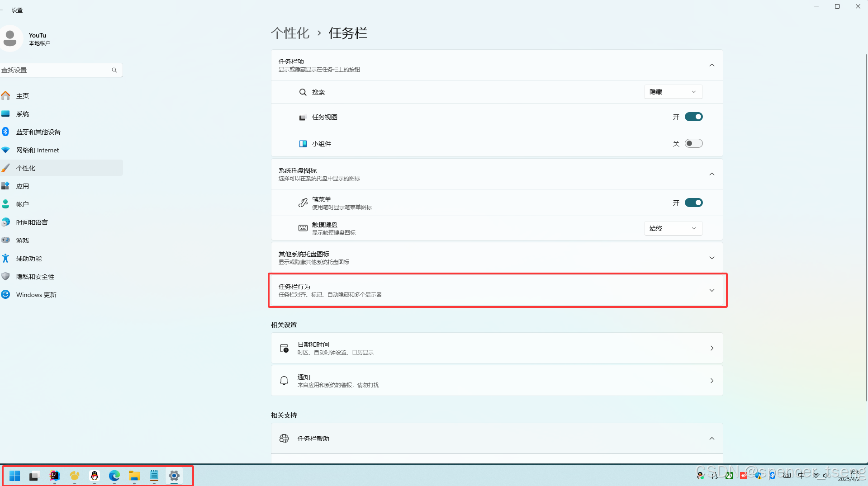This screenshot has height=486, width=868.
Task: Click the Windows Start button
Action: pyautogui.click(x=14, y=475)
